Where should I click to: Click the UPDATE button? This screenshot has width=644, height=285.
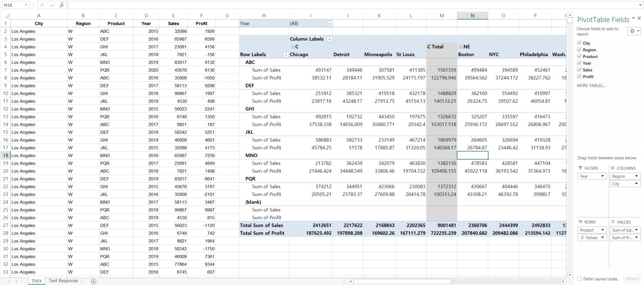pos(632,279)
